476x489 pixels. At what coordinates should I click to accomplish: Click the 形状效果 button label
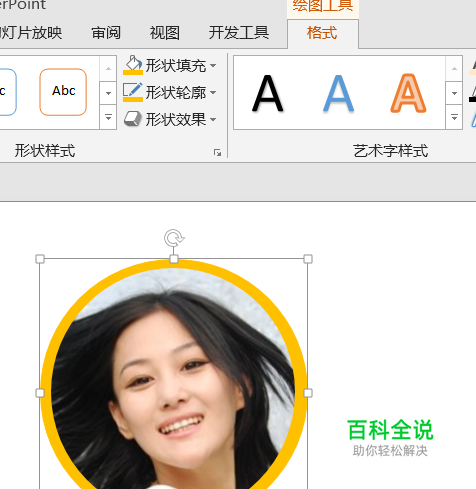click(x=176, y=119)
